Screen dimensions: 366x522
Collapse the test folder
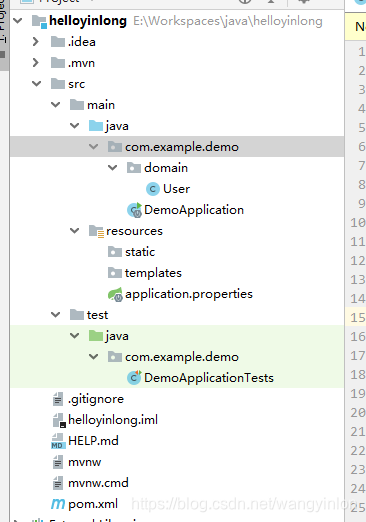pyautogui.click(x=55, y=315)
